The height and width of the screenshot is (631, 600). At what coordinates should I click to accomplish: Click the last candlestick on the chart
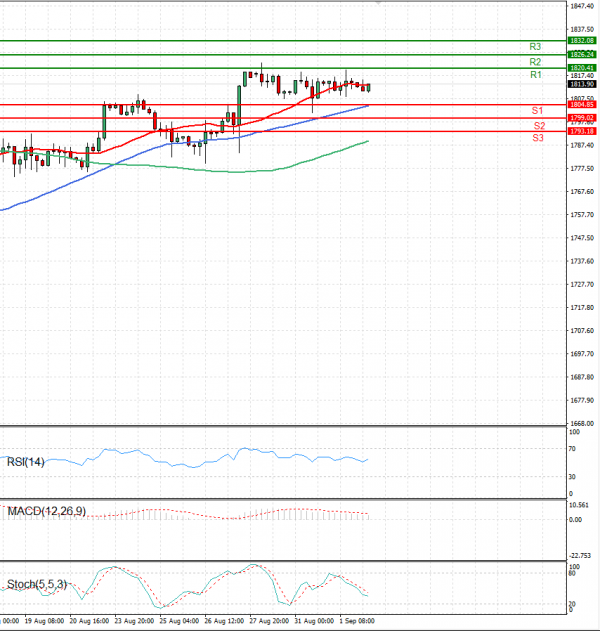point(369,88)
